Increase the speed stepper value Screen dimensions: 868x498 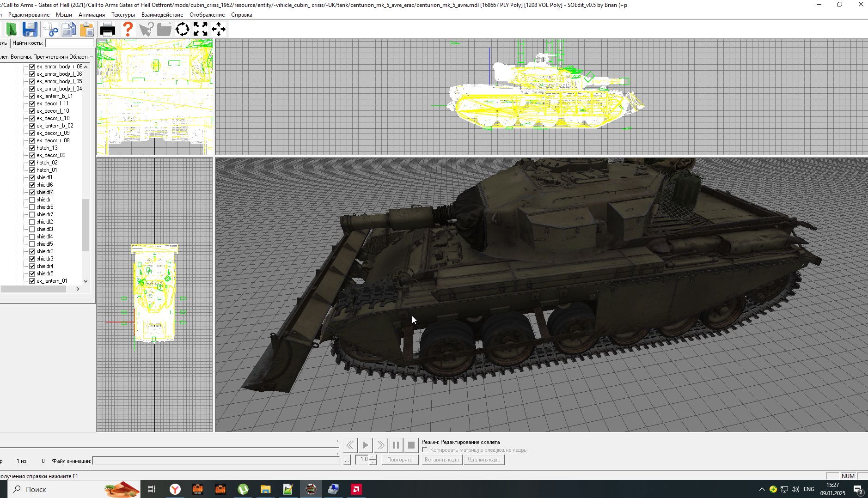tap(373, 457)
